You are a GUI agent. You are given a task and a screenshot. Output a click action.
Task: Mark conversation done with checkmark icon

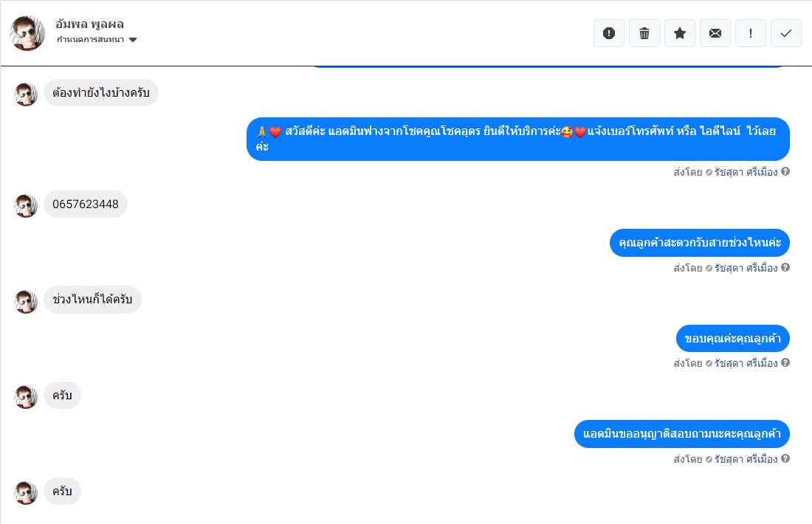786,33
